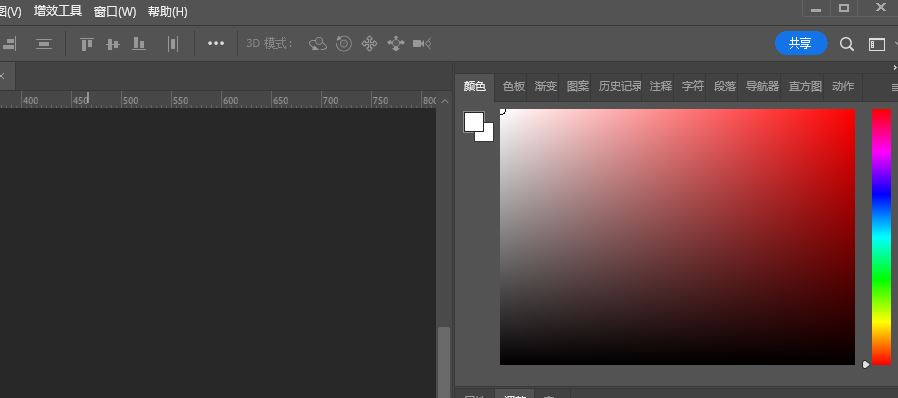Switch to the 历史记录 tab
This screenshot has width=898, height=398.
coord(620,86)
